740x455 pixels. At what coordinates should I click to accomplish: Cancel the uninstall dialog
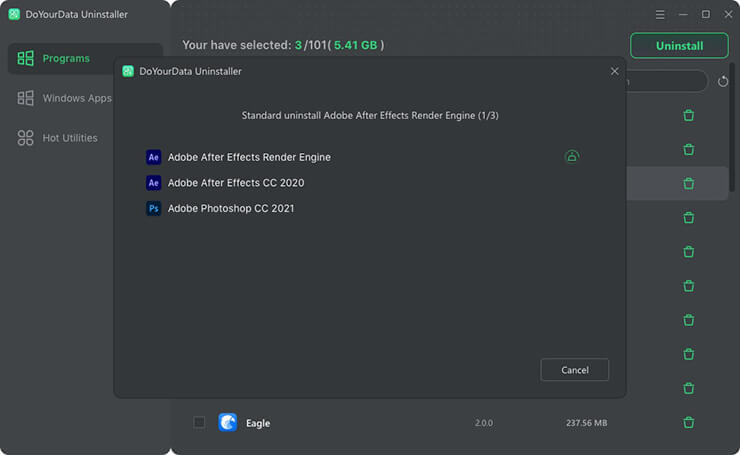click(574, 370)
